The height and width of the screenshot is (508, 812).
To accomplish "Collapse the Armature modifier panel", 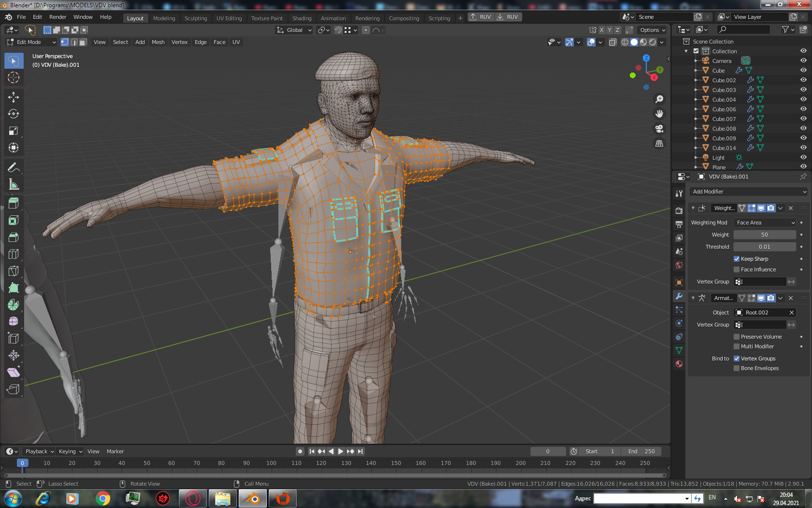I will (x=693, y=298).
